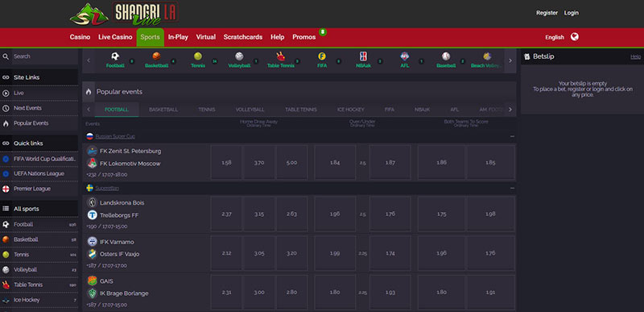Image resolution: width=644 pixels, height=312 pixels.
Task: Open the AFL icon in top carousel
Action: pos(405,56)
